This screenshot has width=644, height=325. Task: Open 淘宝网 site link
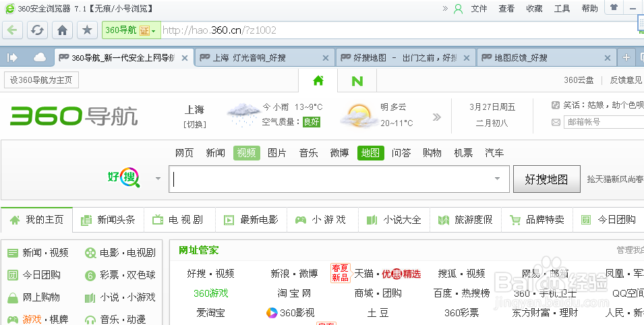[294, 293]
